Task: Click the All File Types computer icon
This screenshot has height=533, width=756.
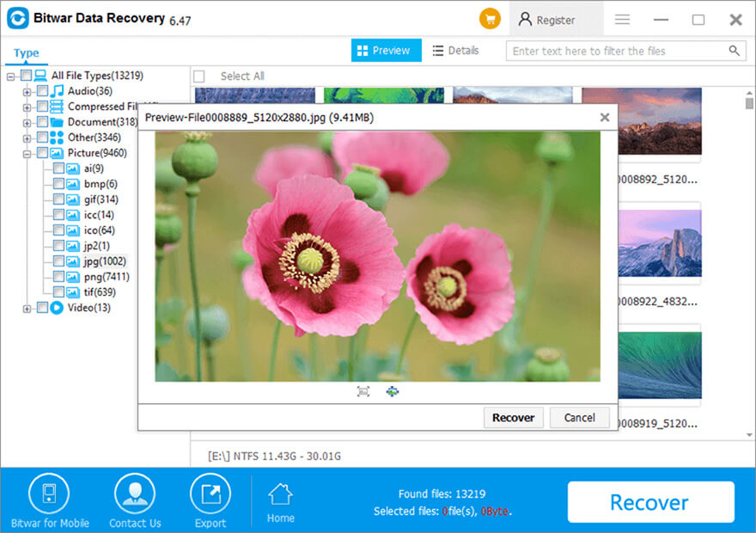Action: [x=40, y=76]
